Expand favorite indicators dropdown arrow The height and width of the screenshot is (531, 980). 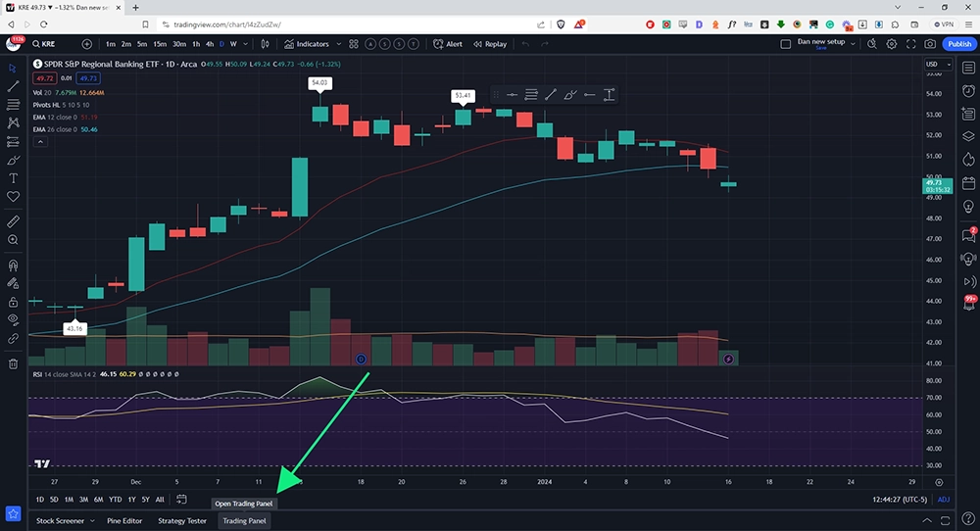coord(339,44)
